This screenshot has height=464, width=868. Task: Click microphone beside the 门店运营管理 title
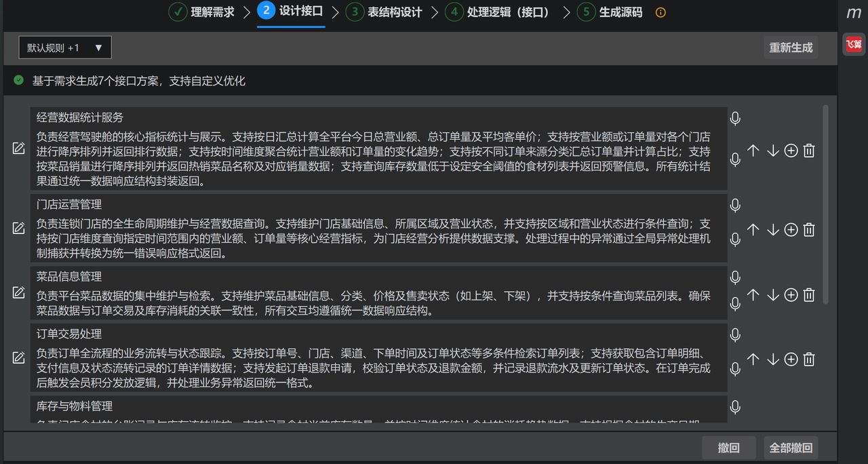(735, 205)
